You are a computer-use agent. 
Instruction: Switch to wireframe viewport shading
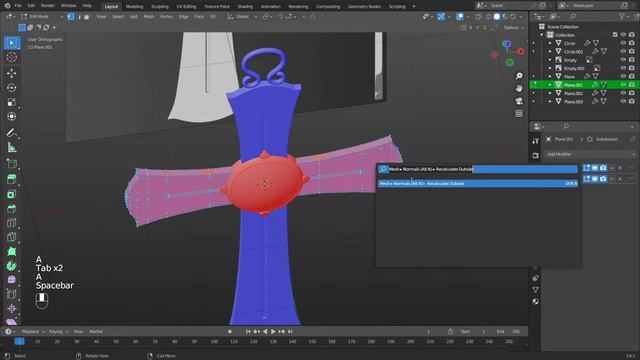(489, 17)
